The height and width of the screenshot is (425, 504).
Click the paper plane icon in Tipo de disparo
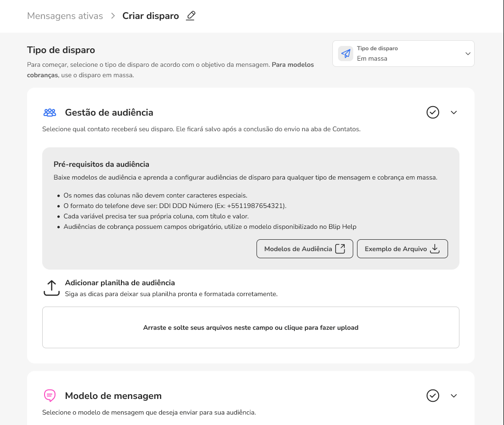346,54
